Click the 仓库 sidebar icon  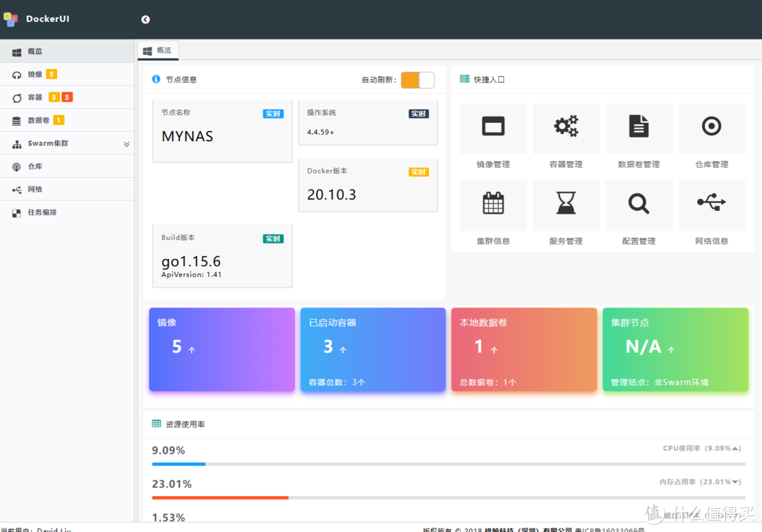click(16, 167)
